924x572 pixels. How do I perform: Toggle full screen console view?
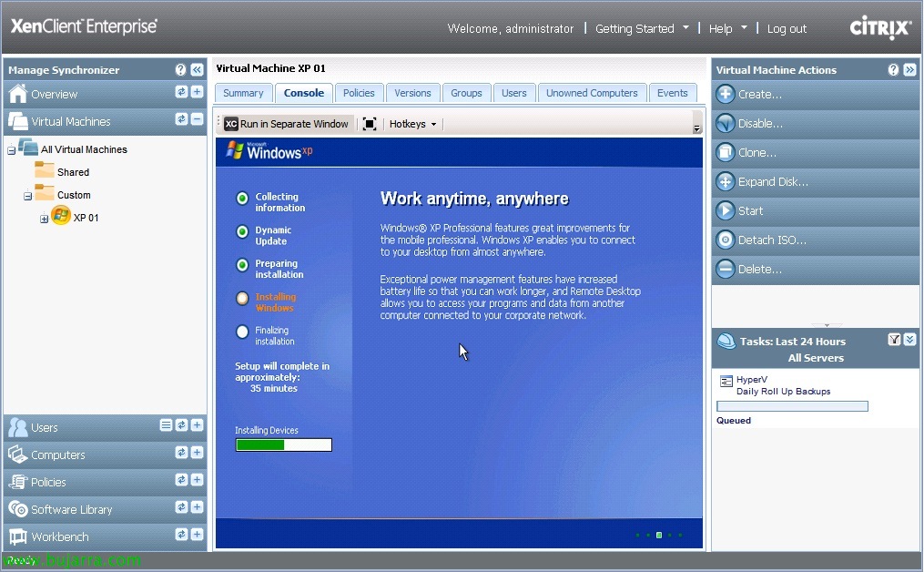click(370, 124)
